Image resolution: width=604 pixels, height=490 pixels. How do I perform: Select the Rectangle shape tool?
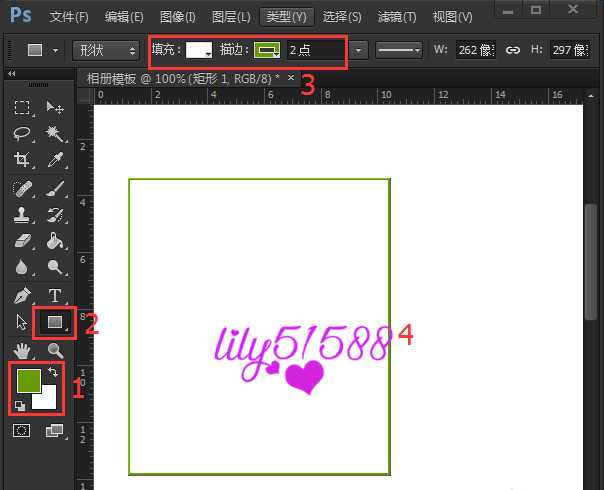pyautogui.click(x=55, y=322)
